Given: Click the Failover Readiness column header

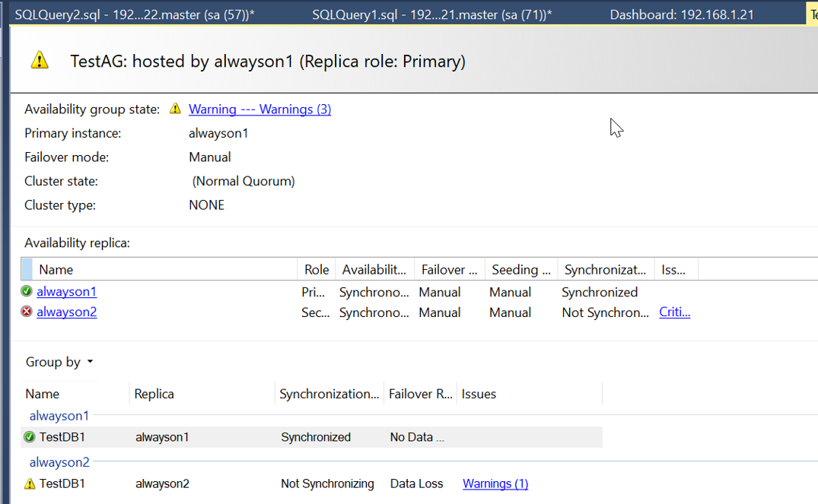Looking at the screenshot, I should [421, 394].
